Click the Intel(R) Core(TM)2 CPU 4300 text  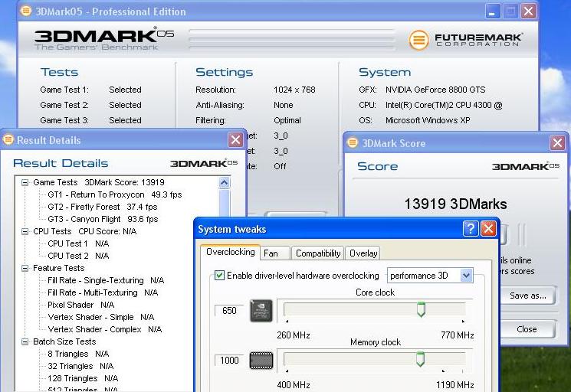[x=444, y=105]
